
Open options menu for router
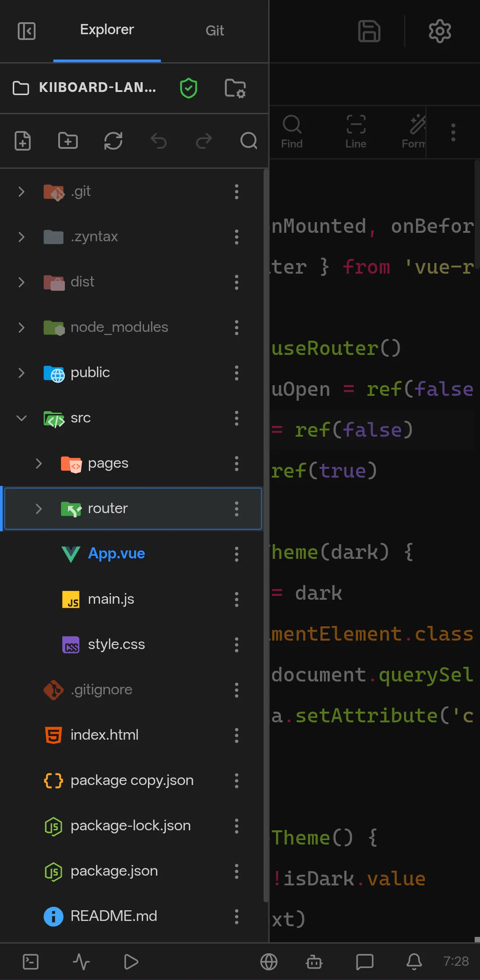tap(236, 509)
